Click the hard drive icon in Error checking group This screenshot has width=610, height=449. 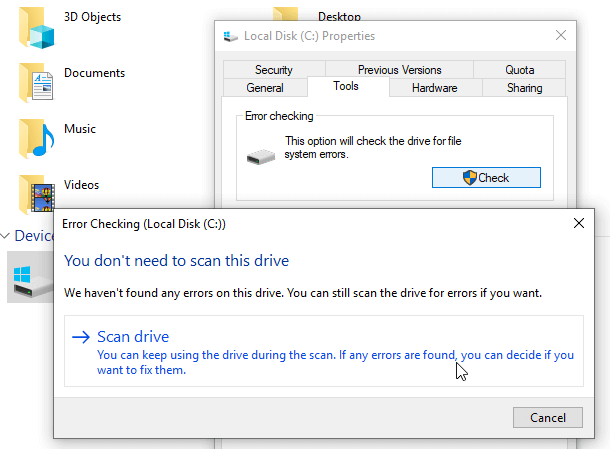click(261, 157)
